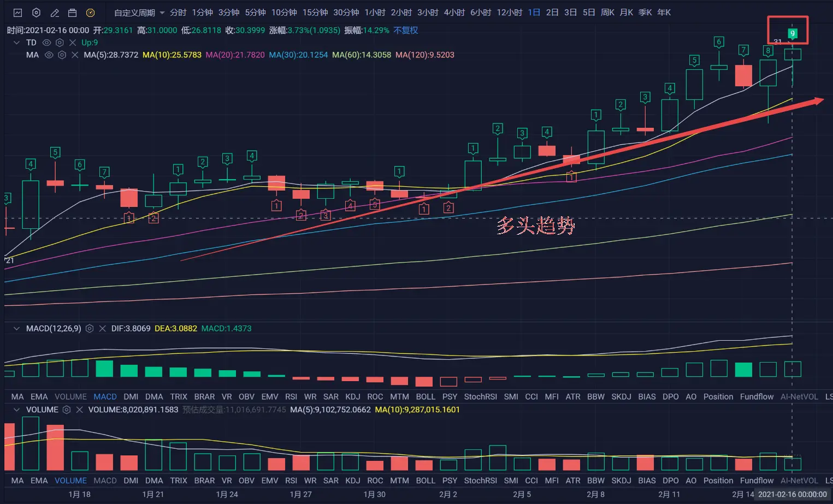Open the 自定义周期 dropdown
833x504 pixels.
[x=139, y=13]
